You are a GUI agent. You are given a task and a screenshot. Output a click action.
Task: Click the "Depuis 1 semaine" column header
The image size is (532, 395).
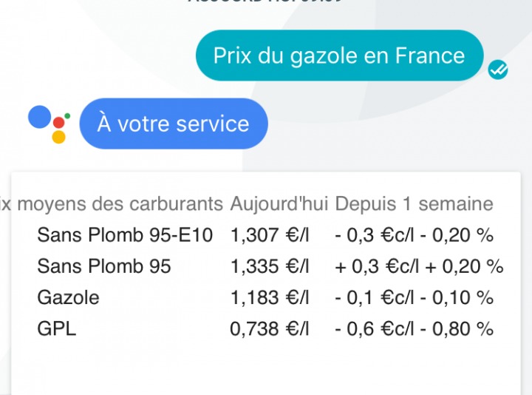[x=414, y=203]
